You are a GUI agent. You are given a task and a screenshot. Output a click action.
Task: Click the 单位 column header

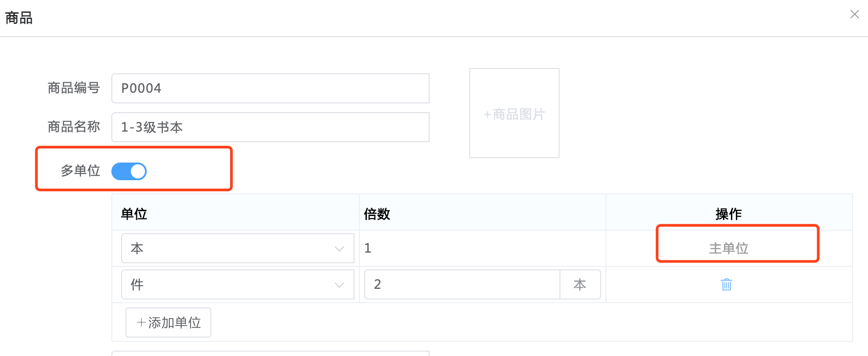[134, 214]
